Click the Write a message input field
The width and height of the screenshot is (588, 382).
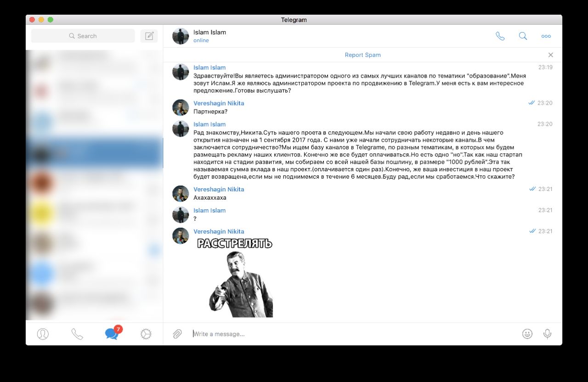(354, 334)
